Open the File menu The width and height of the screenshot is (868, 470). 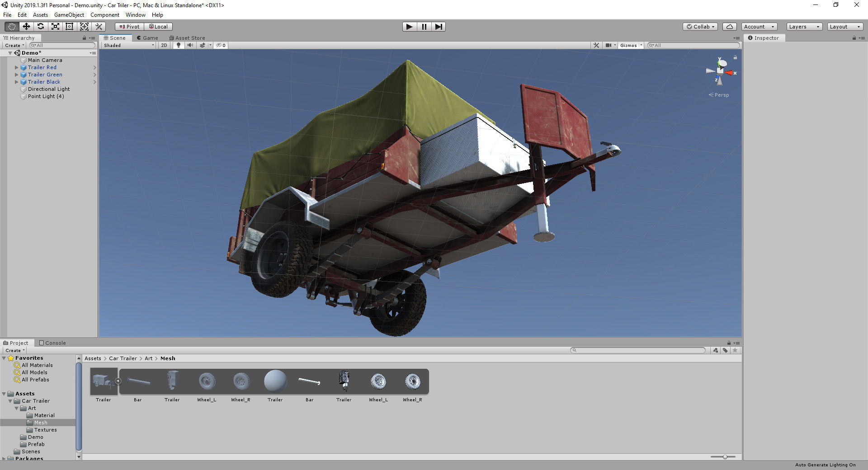click(7, 15)
